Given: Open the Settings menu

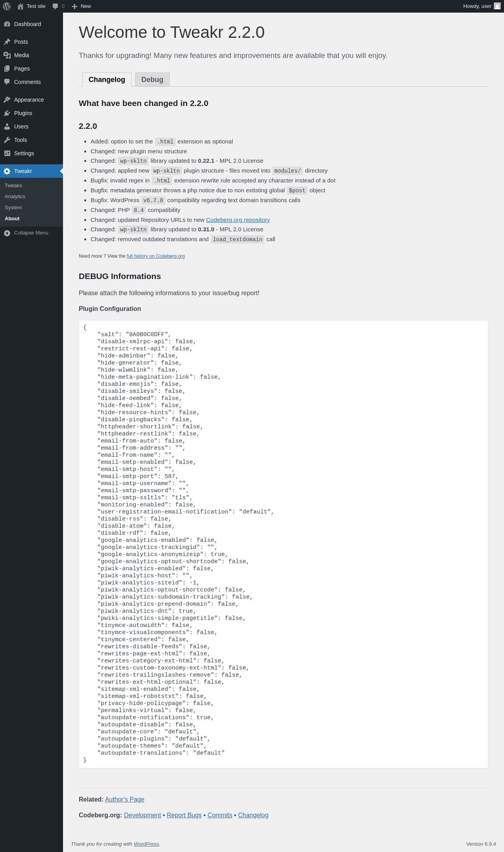Looking at the screenshot, I should [x=24, y=153].
